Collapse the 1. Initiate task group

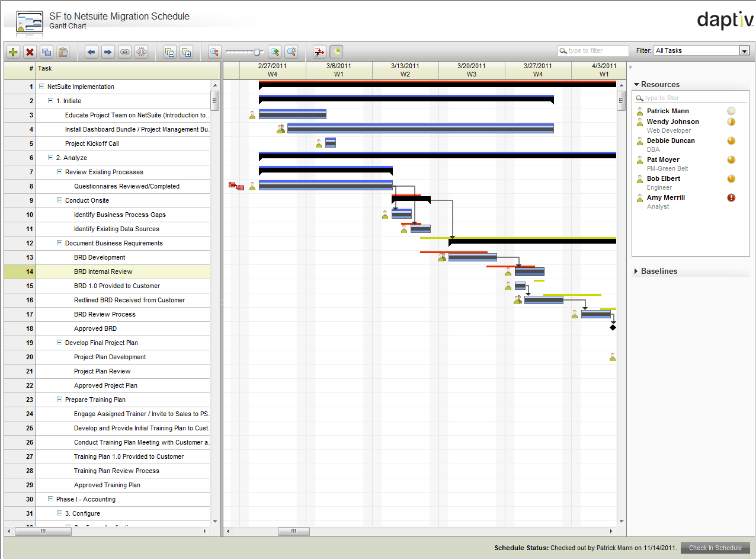(50, 101)
